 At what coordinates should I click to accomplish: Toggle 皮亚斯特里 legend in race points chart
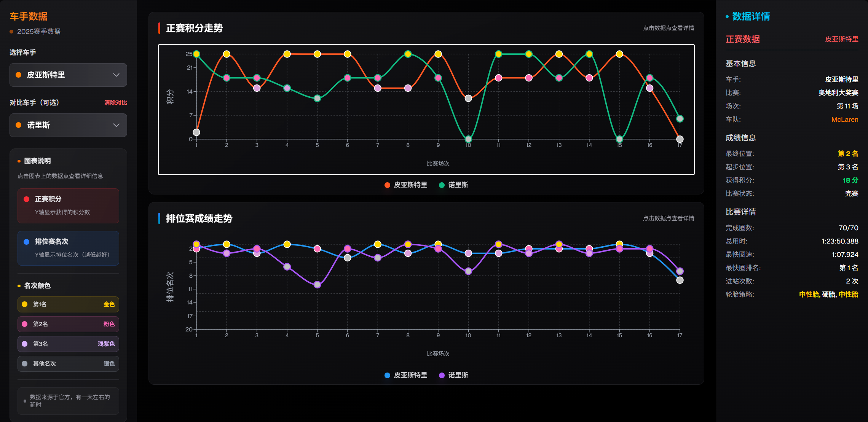tap(406, 185)
